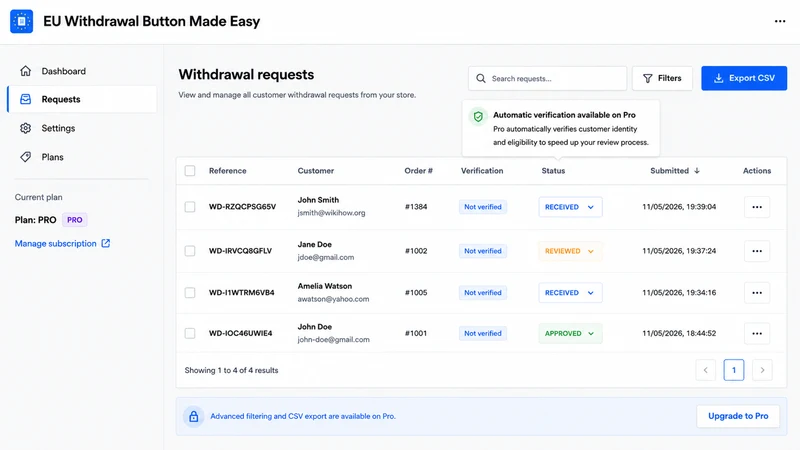Click Showing 1 to 4 of 4 results

231,370
